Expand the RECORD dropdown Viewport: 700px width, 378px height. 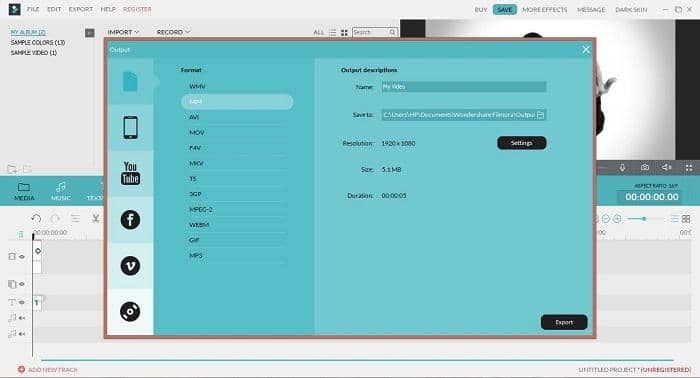tap(173, 32)
